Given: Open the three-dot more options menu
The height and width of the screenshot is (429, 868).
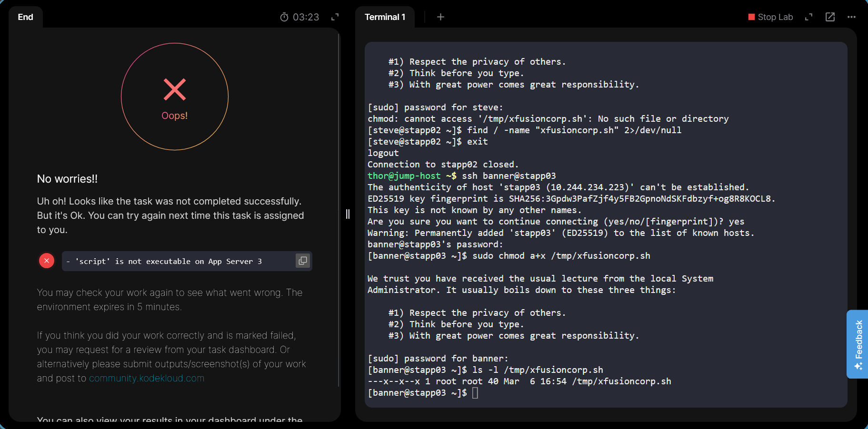Looking at the screenshot, I should click(851, 17).
